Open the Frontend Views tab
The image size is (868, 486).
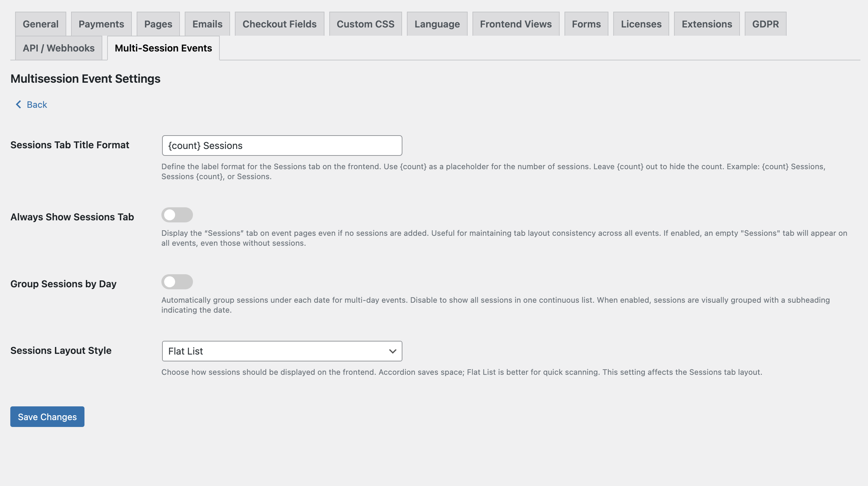[516, 24]
